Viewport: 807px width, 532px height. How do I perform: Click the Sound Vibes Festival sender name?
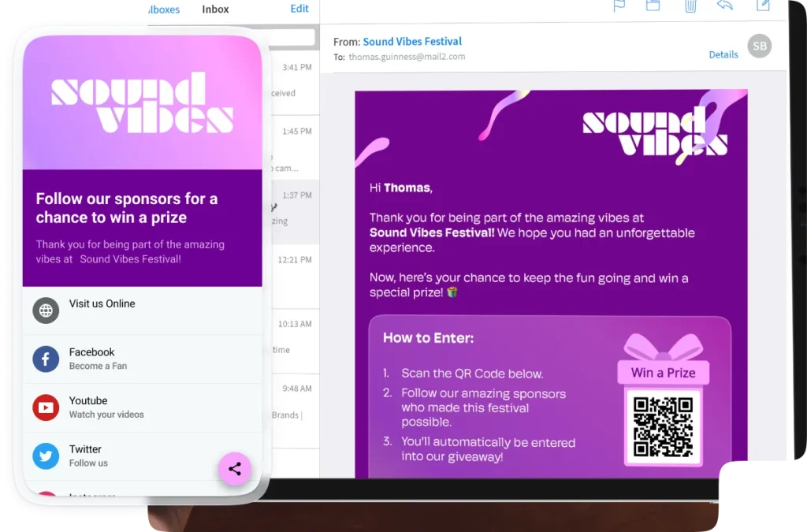(412, 42)
